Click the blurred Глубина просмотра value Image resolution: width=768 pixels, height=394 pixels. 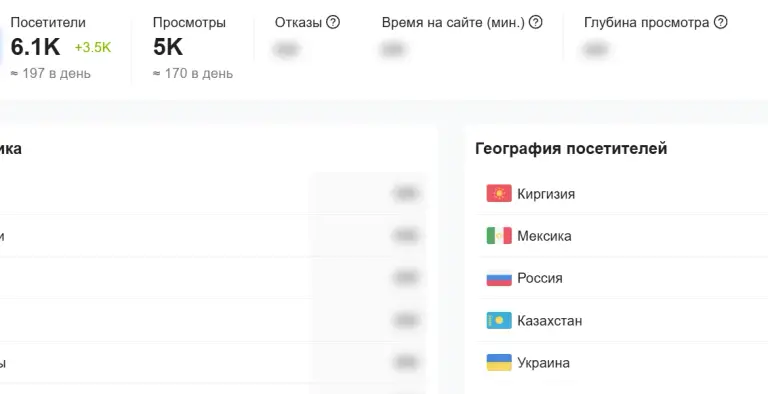pyautogui.click(x=596, y=49)
